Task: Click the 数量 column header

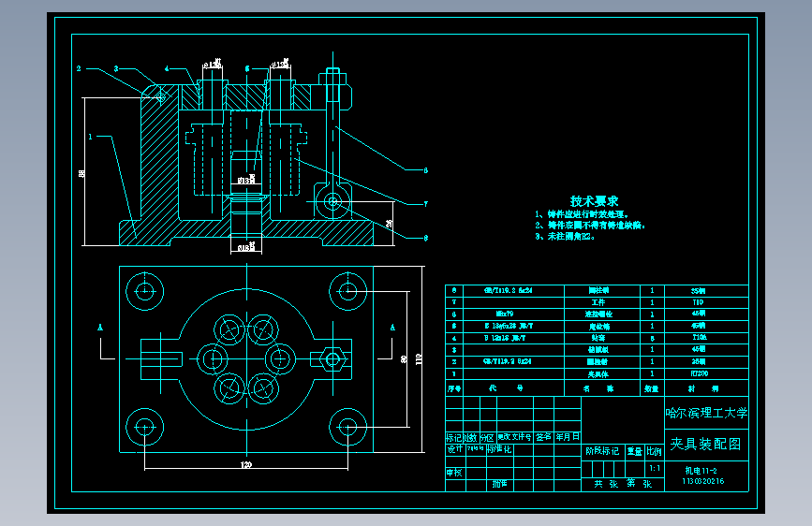Action: [x=652, y=388]
